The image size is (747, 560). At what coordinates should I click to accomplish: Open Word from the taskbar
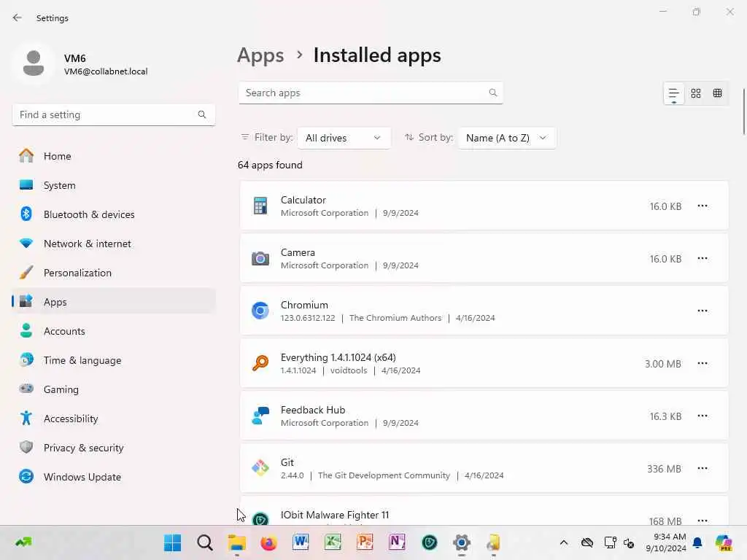301,542
